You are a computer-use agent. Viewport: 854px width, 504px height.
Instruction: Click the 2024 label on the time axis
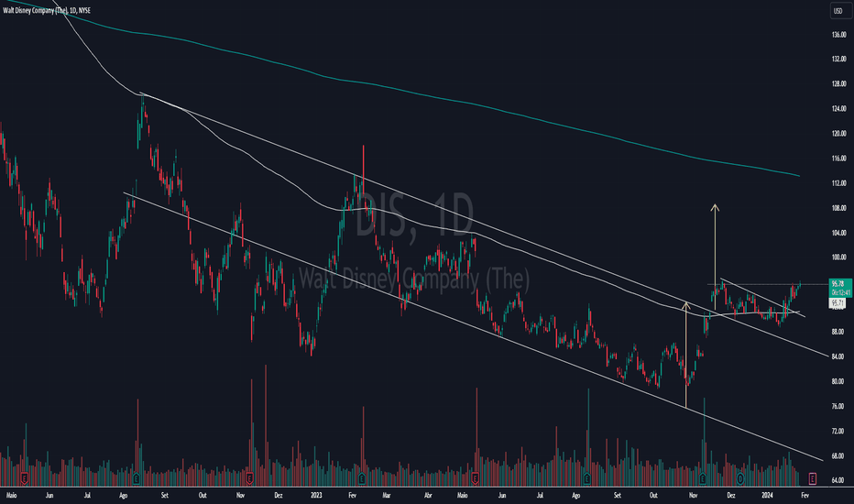[768, 496]
